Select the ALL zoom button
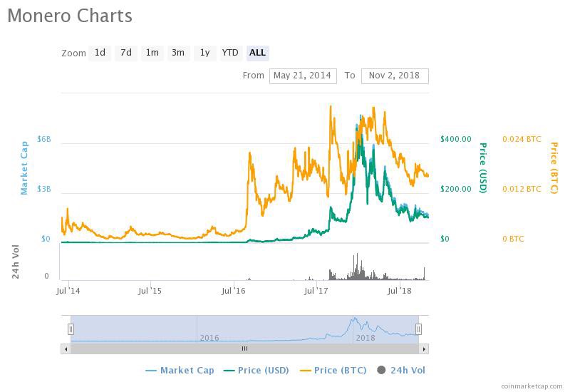The width and height of the screenshot is (570, 392). pyautogui.click(x=257, y=53)
